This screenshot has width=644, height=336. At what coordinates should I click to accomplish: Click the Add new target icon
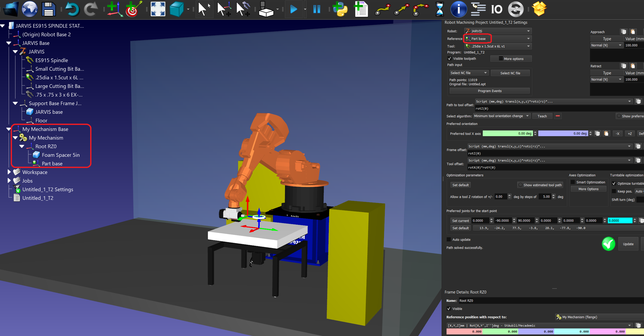(x=133, y=9)
